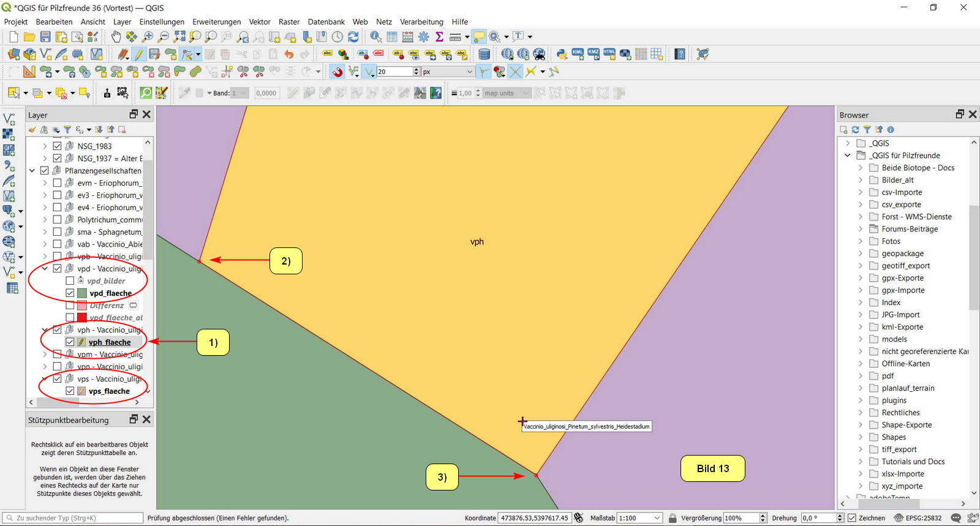Click the Toggle Editing pencil icon
980x526 pixels.
point(139,54)
